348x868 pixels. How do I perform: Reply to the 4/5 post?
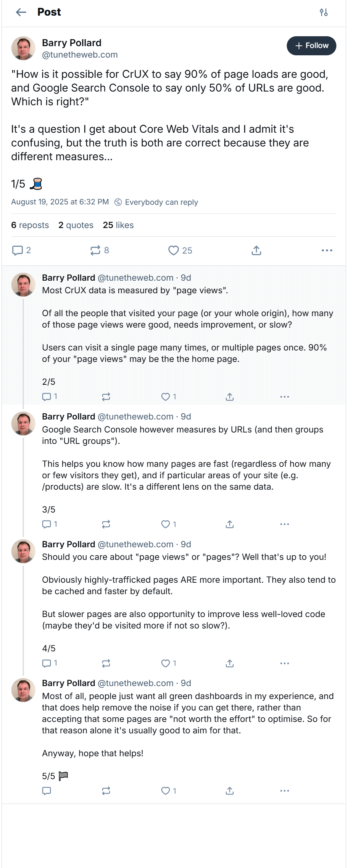pos(50,663)
